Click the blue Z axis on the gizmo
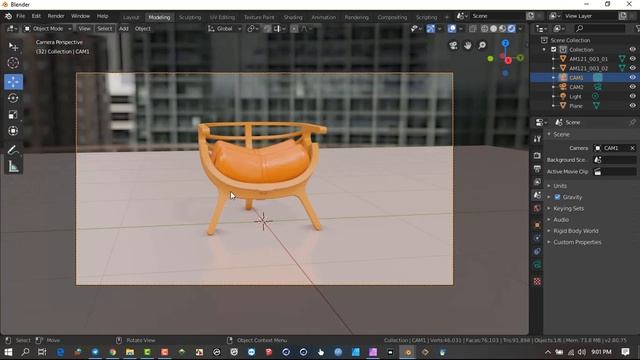 (505, 43)
